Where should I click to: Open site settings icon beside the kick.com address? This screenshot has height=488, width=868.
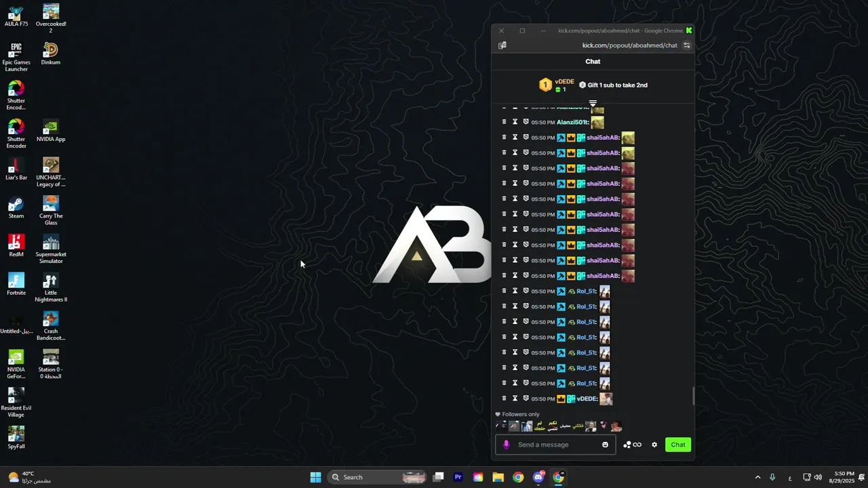tap(686, 45)
